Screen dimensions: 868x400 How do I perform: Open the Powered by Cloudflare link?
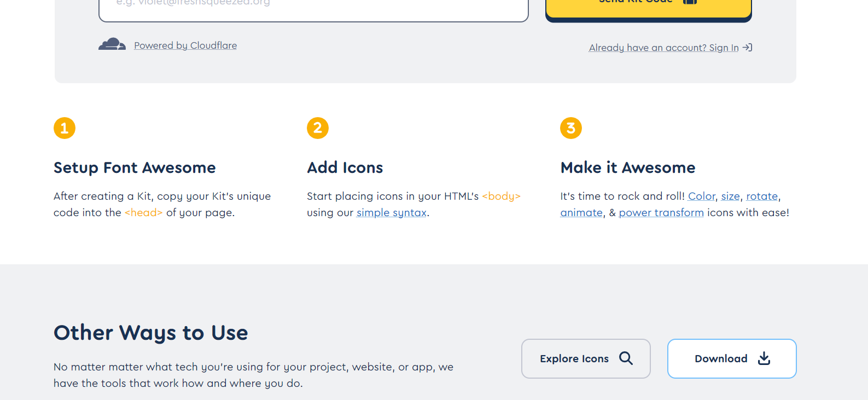(x=185, y=45)
